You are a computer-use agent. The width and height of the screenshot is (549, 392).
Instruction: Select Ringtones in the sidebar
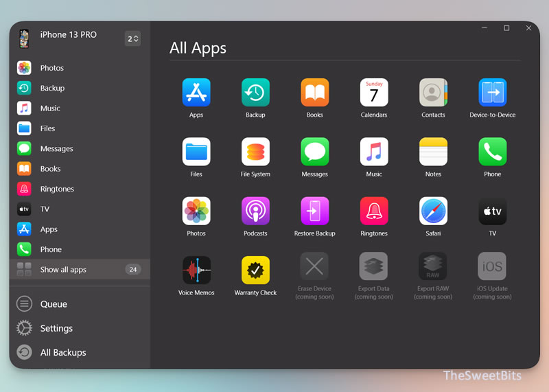[80, 189]
